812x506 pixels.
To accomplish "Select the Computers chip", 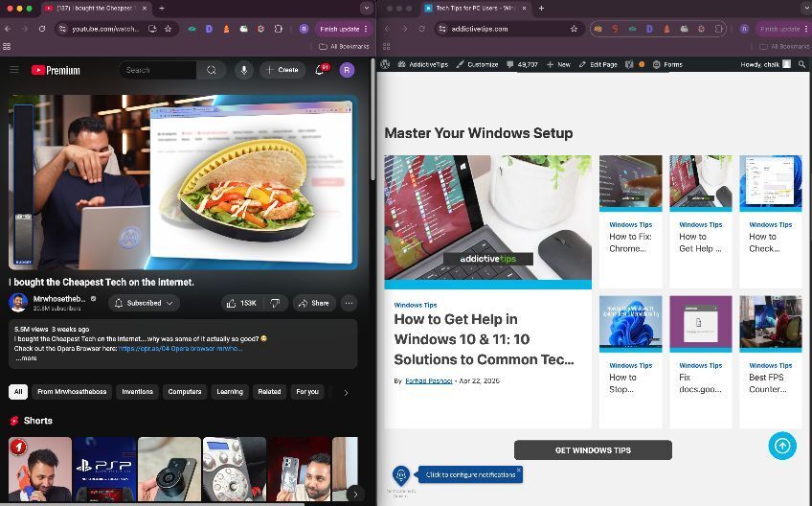I will click(185, 391).
